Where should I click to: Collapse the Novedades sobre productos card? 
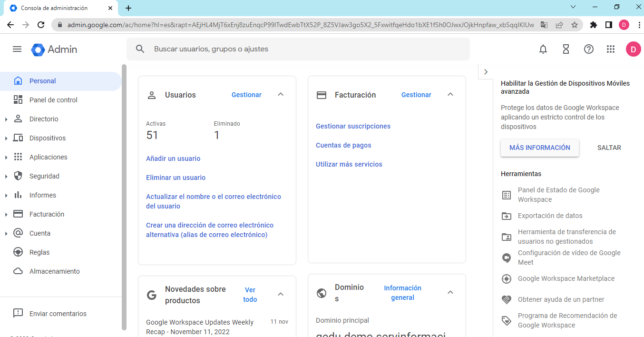pyautogui.click(x=281, y=294)
